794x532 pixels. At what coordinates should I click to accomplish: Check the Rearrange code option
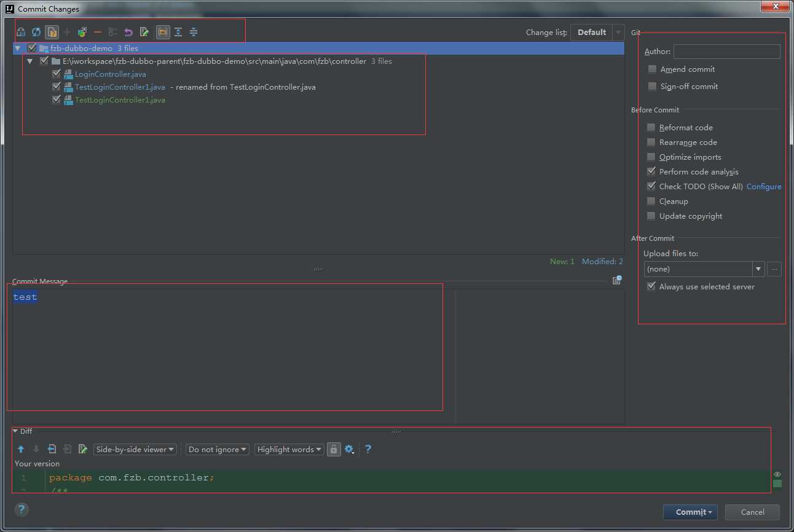[x=651, y=142]
